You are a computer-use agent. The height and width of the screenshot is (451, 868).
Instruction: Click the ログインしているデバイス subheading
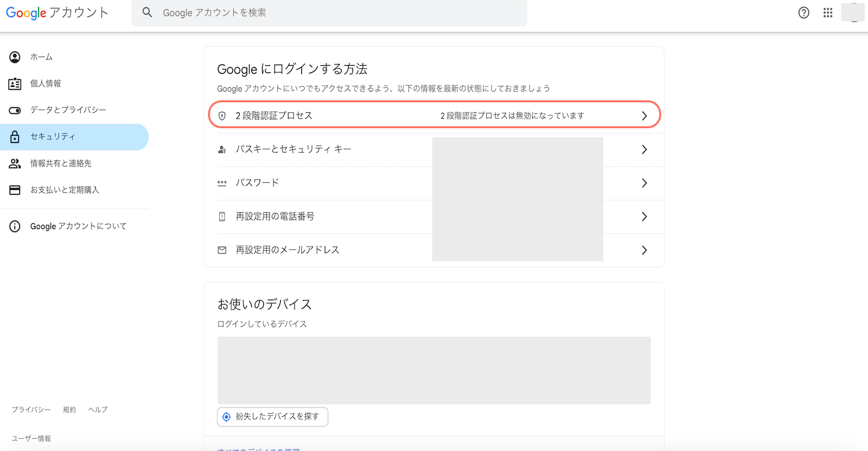262,324
